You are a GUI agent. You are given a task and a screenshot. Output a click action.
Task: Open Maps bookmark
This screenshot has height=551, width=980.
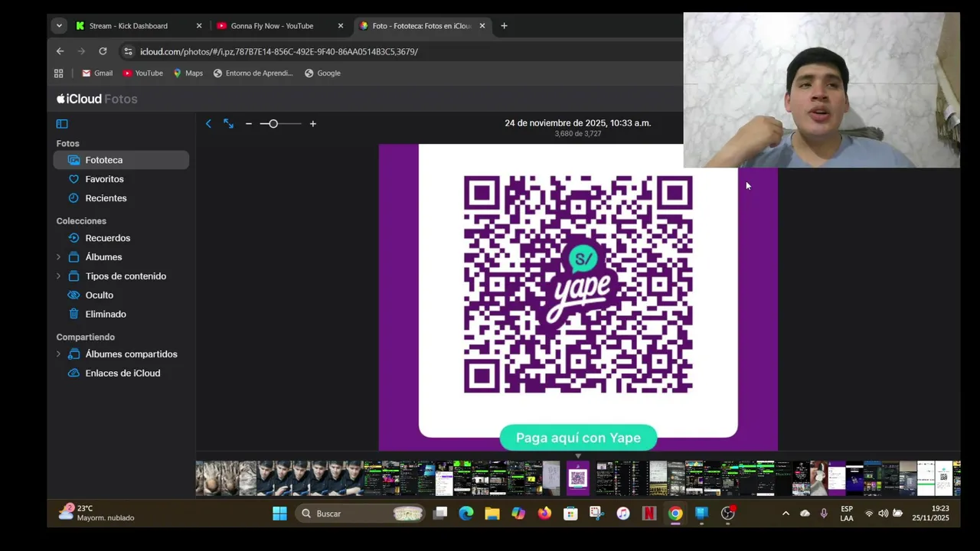tap(188, 73)
